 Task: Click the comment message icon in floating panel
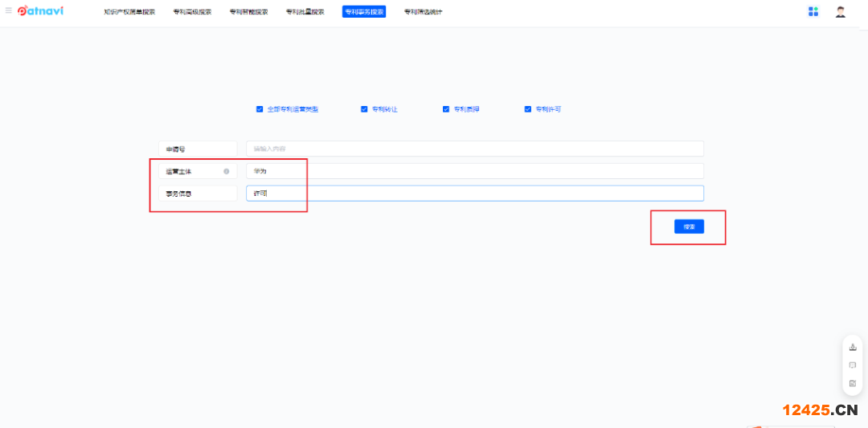point(853,365)
